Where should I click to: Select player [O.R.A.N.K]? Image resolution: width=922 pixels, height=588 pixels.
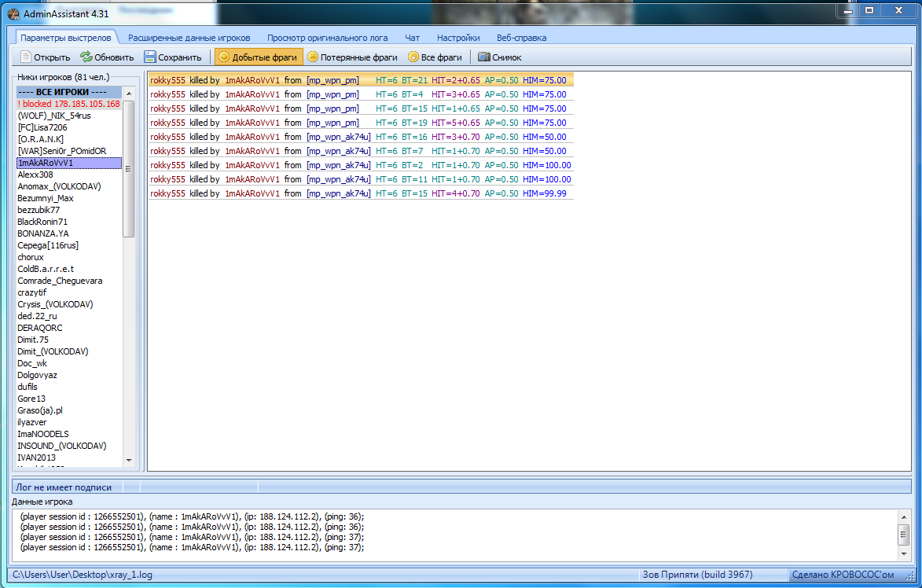tap(69, 139)
